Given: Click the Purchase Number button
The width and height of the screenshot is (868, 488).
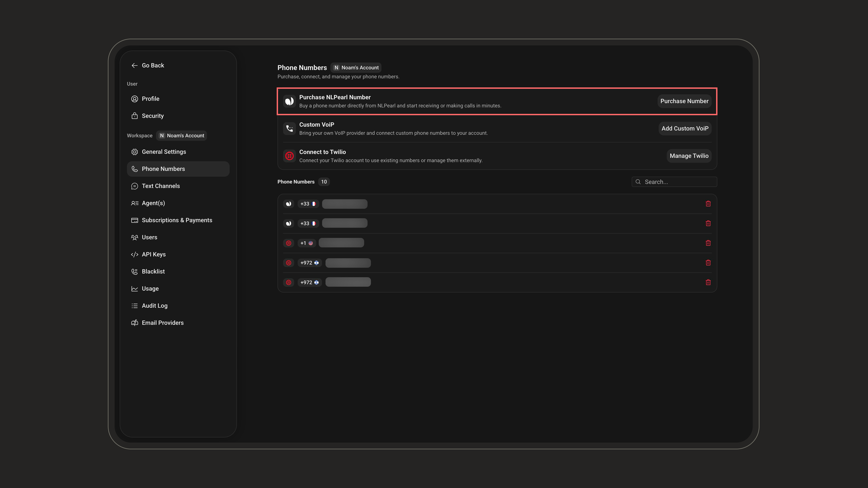Looking at the screenshot, I should click(684, 101).
